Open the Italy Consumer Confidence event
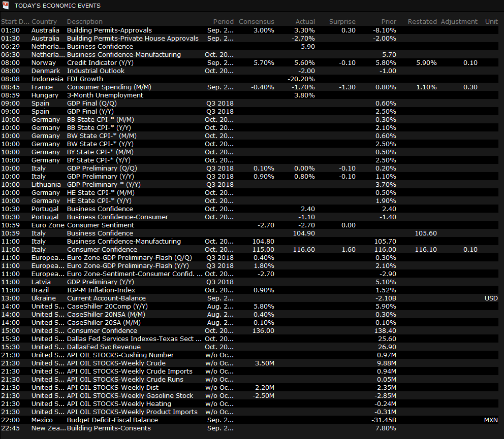Image resolution: width=504 pixels, height=439 pixels. pos(102,250)
